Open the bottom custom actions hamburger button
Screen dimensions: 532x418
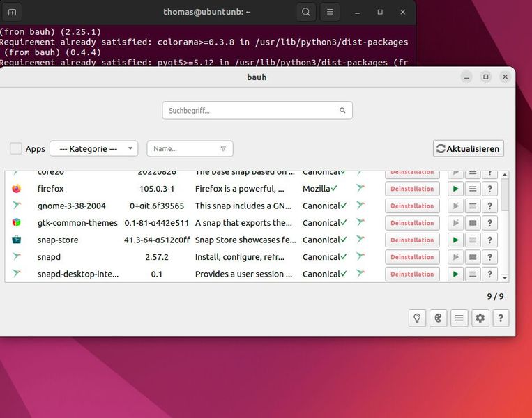(x=459, y=318)
